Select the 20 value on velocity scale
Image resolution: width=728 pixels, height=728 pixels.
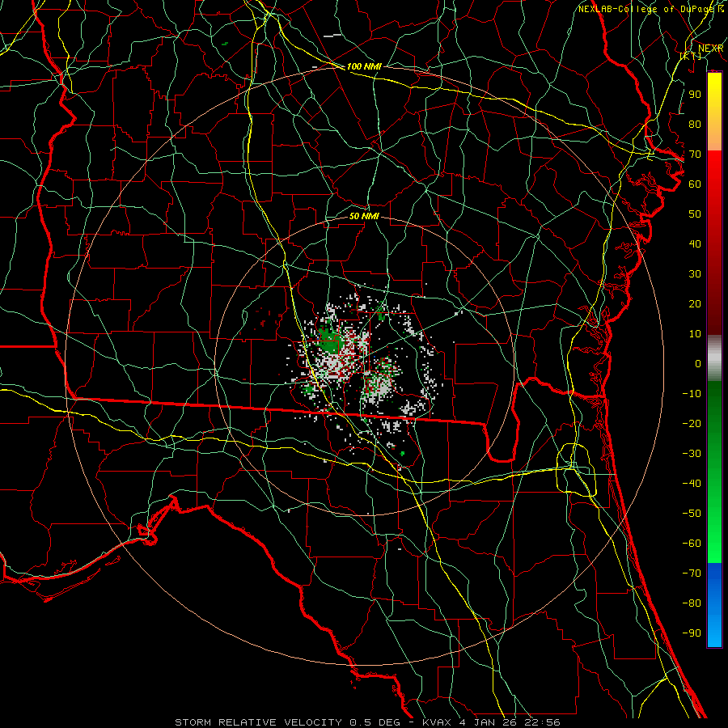695,303
